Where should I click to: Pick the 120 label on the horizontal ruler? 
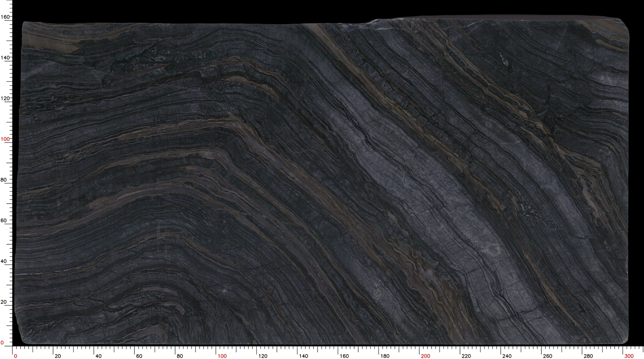[x=263, y=356]
